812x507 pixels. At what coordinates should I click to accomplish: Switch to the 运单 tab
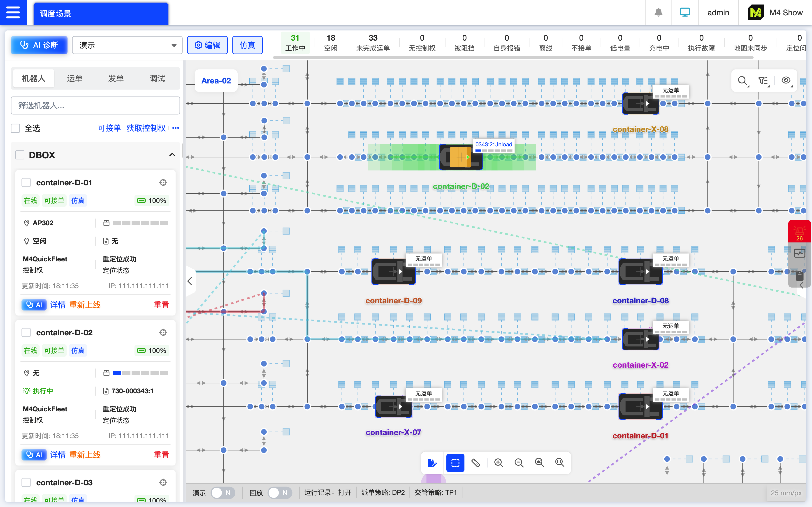tap(74, 78)
